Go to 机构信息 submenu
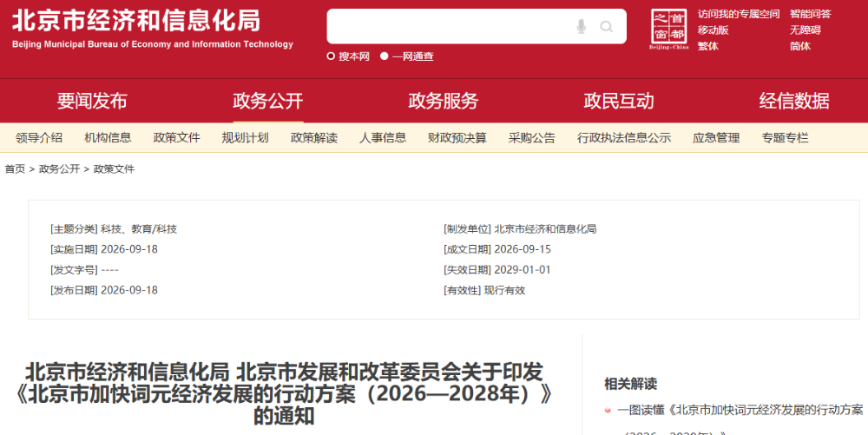Image resolution: width=868 pixels, height=435 pixels. tap(108, 138)
